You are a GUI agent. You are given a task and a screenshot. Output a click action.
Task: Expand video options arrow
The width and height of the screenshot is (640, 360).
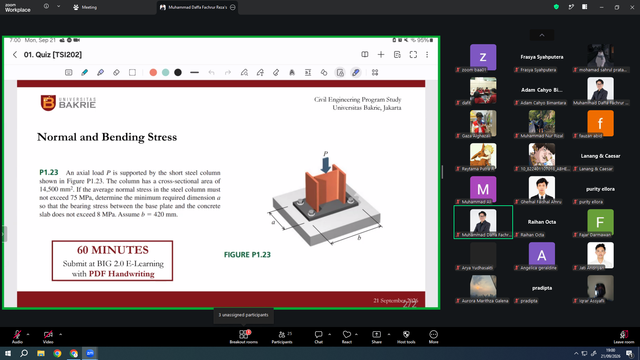coord(60,334)
